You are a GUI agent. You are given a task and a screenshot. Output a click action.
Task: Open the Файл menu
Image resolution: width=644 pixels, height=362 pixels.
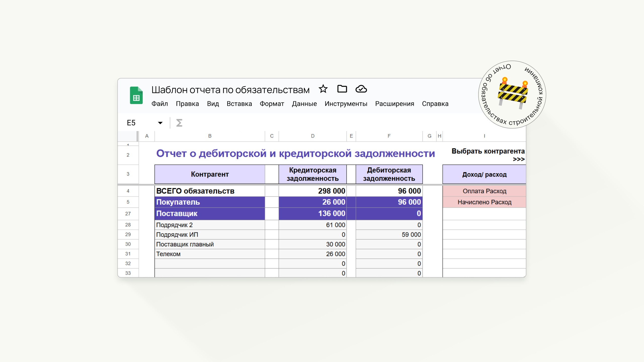tap(159, 104)
